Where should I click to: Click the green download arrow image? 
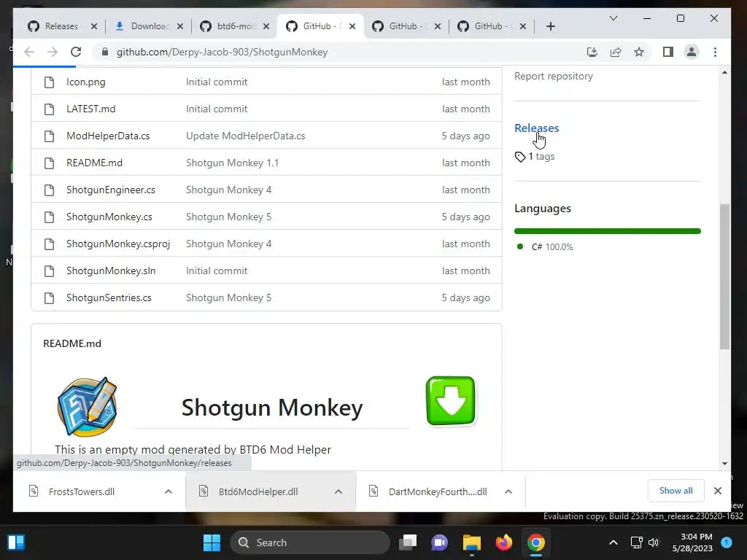click(451, 401)
